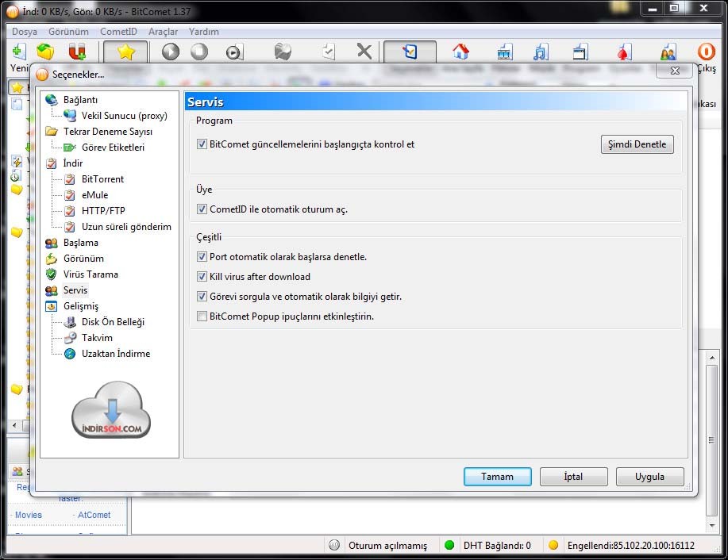
Task: Click DHT Bağlandı: 0 status indicator
Action: [497, 546]
